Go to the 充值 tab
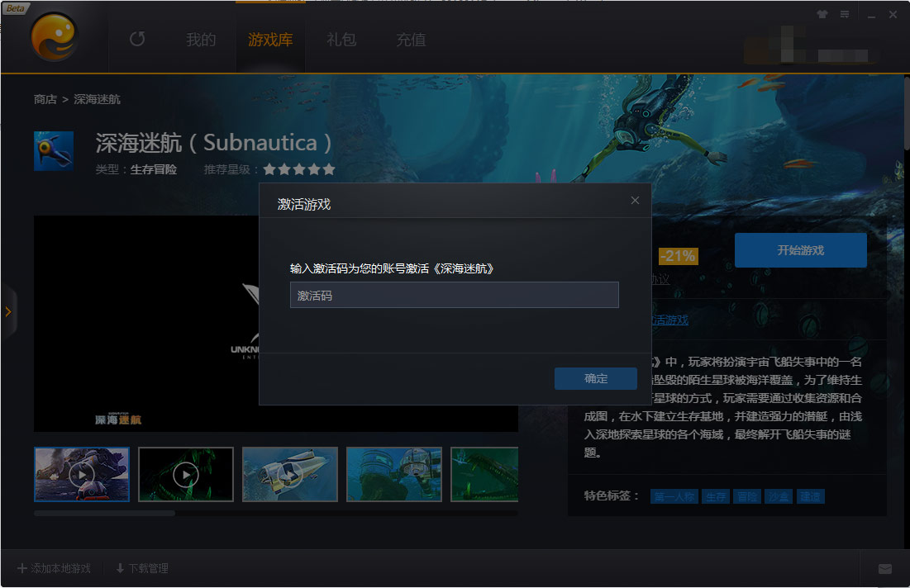This screenshot has height=588, width=910. click(411, 40)
